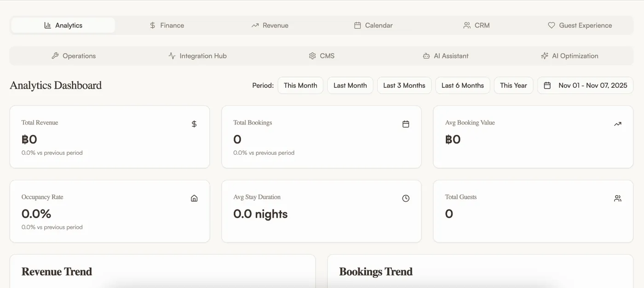The width and height of the screenshot is (644, 288).
Task: Click the heart icon beside Guest Experience
Action: coord(552,25)
